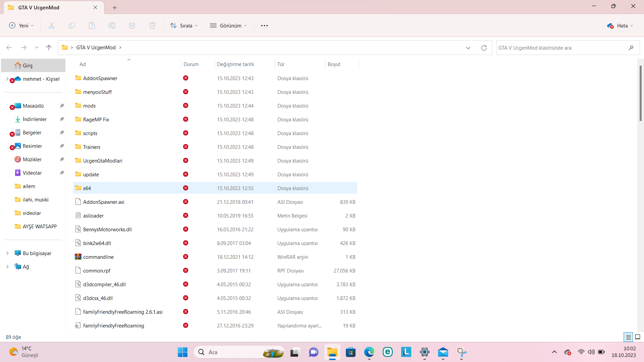
Task: Open the blue L app in the taskbar
Action: coord(406,352)
